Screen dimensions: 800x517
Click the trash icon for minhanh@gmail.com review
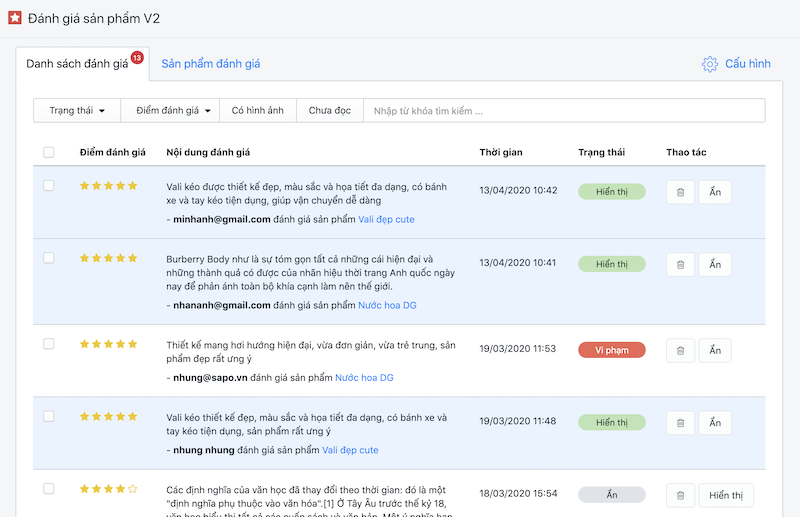coord(680,192)
